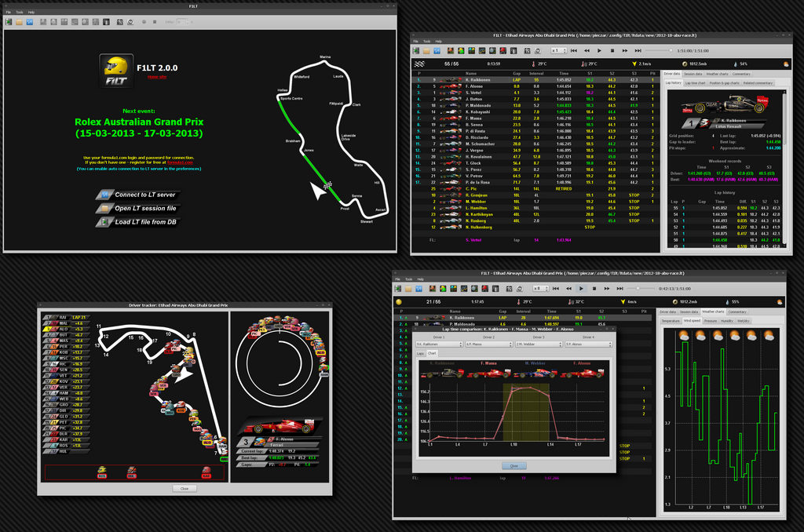Click seek slider in the 21/55 race window

[x=641, y=289]
